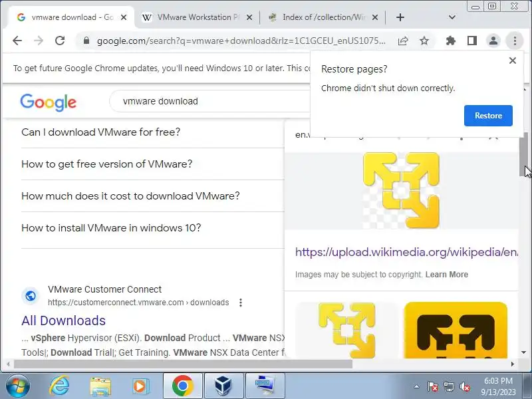
Task: Switch to vmware download Google tab
Action: [72, 17]
